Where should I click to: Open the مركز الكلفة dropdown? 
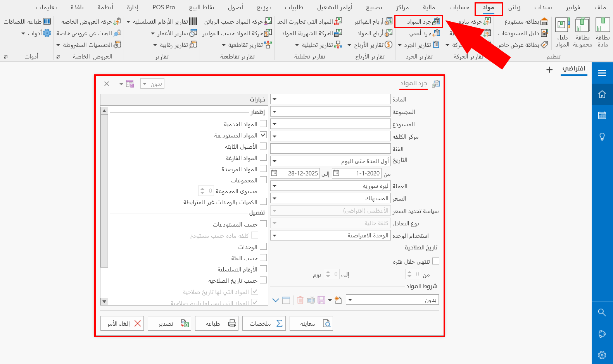click(x=275, y=136)
